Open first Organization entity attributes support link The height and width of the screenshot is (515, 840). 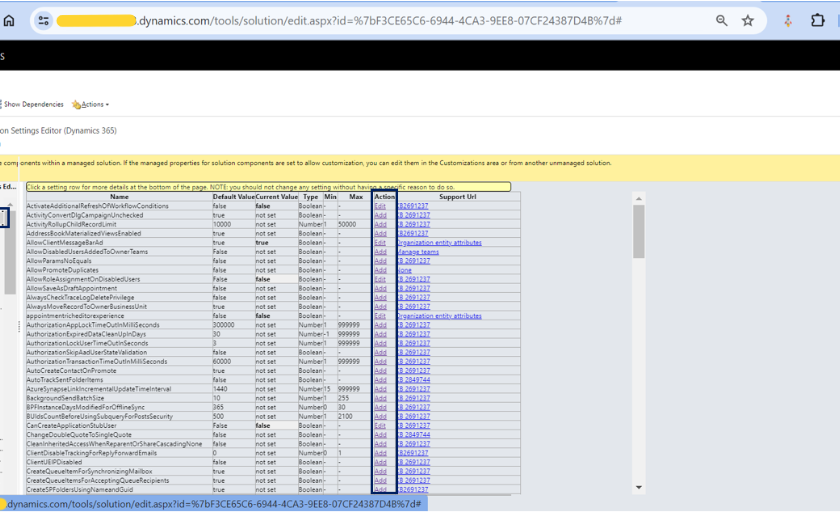click(439, 243)
